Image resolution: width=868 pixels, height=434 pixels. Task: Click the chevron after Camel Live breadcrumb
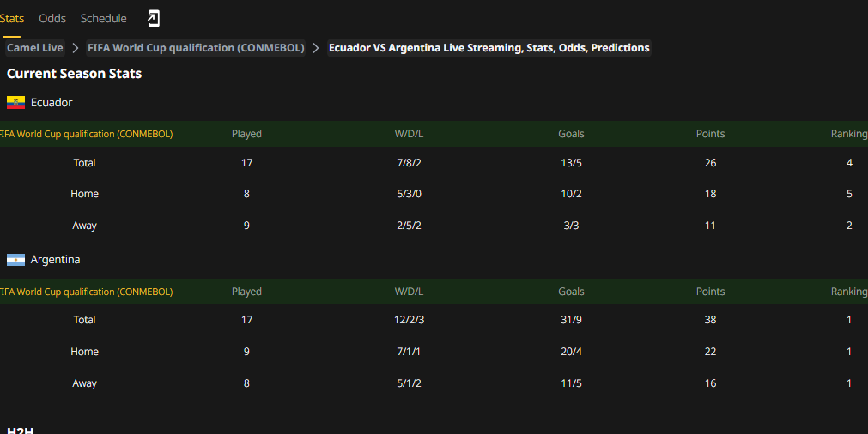pos(76,48)
